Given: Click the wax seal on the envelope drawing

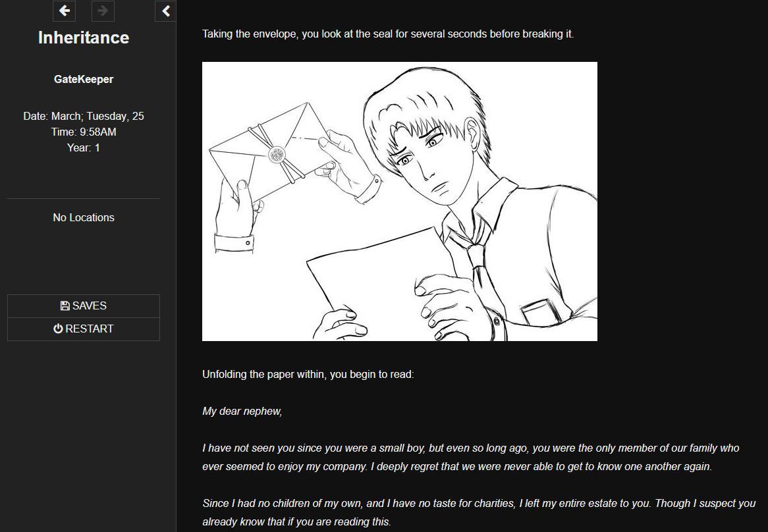Looking at the screenshot, I should point(278,155).
